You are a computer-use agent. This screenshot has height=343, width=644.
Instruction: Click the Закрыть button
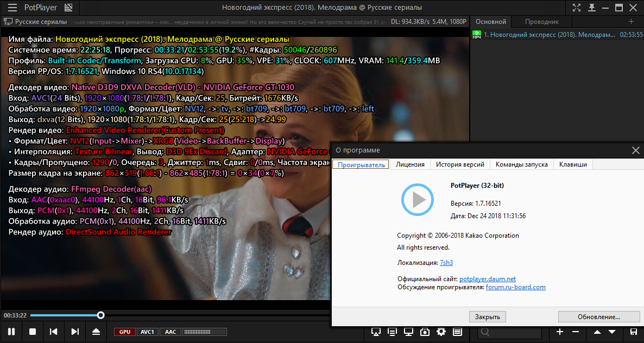488,317
